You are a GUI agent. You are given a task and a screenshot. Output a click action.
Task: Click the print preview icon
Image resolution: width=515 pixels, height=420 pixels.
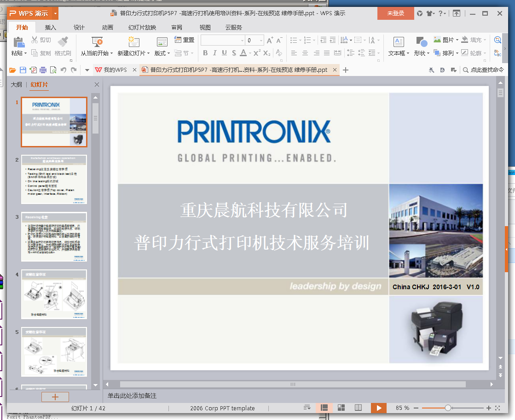[x=53, y=70]
